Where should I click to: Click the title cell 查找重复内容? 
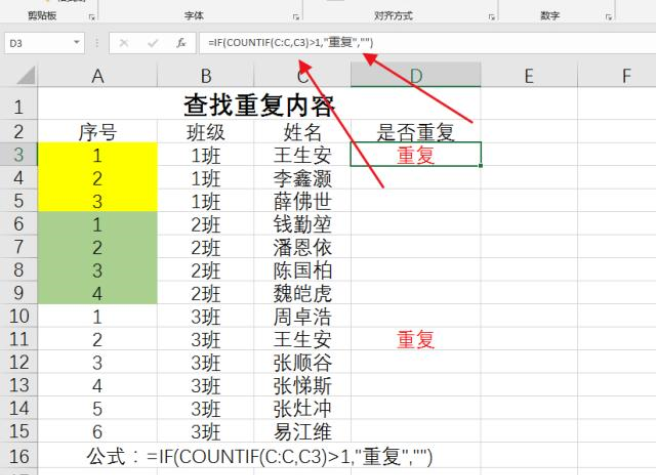(x=259, y=106)
